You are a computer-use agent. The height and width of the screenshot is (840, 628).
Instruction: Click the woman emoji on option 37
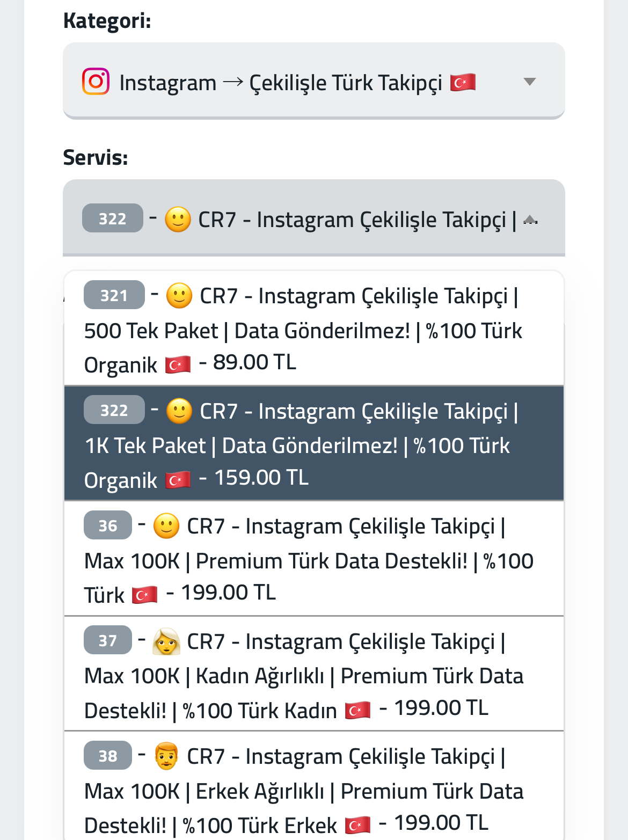click(x=166, y=641)
